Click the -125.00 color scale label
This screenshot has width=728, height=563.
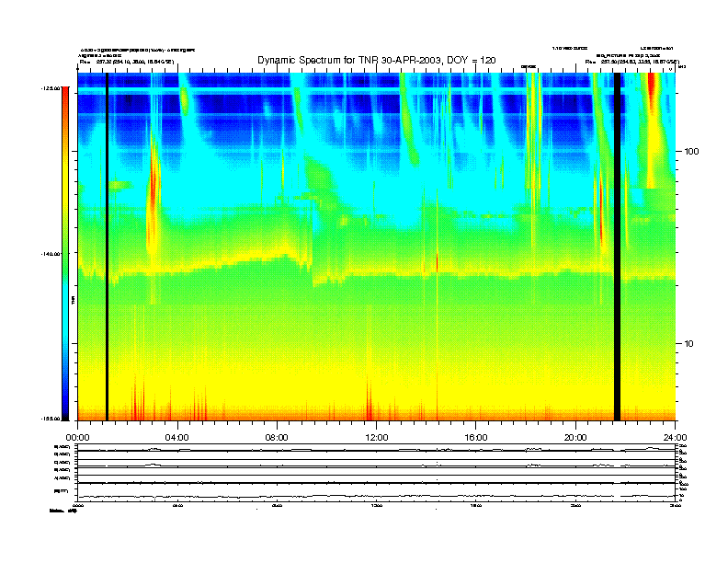51,87
